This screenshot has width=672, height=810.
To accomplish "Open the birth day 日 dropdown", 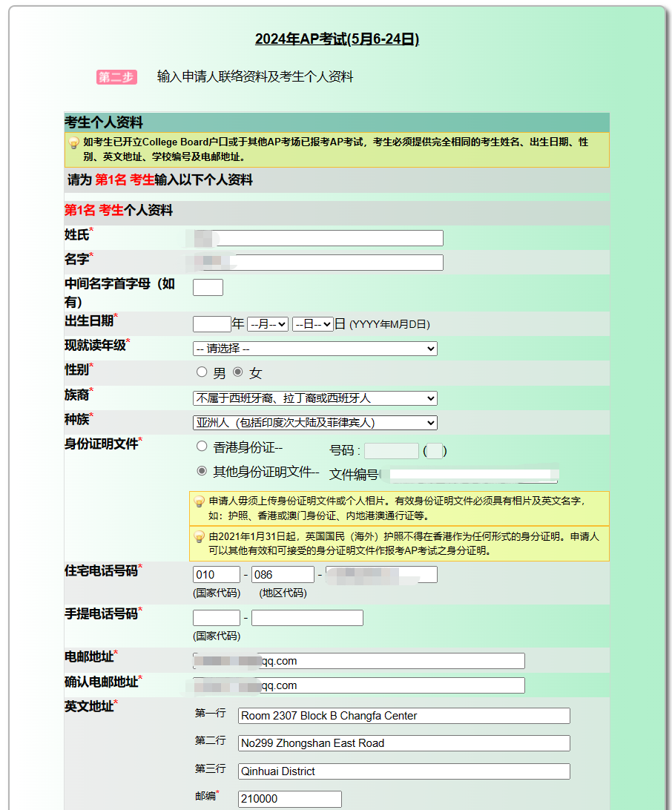I will pos(312,324).
